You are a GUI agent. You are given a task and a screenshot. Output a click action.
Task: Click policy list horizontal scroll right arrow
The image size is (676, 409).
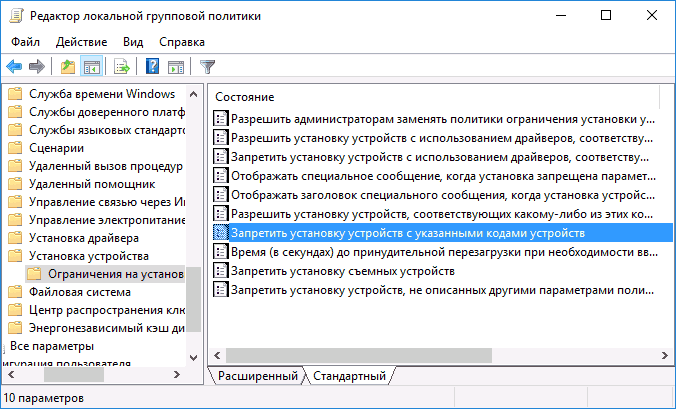click(664, 355)
